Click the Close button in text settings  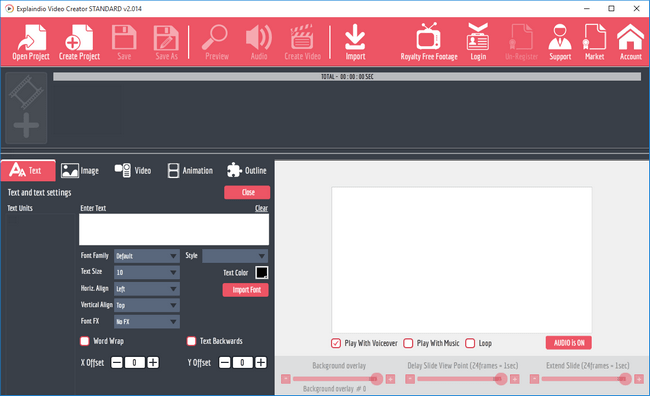[247, 192]
